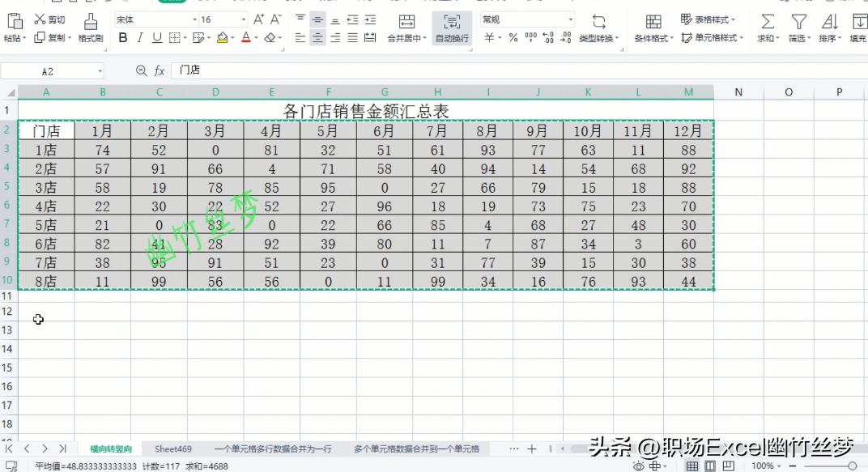
Task: Switch to page layout view in status bar
Action: click(710, 466)
